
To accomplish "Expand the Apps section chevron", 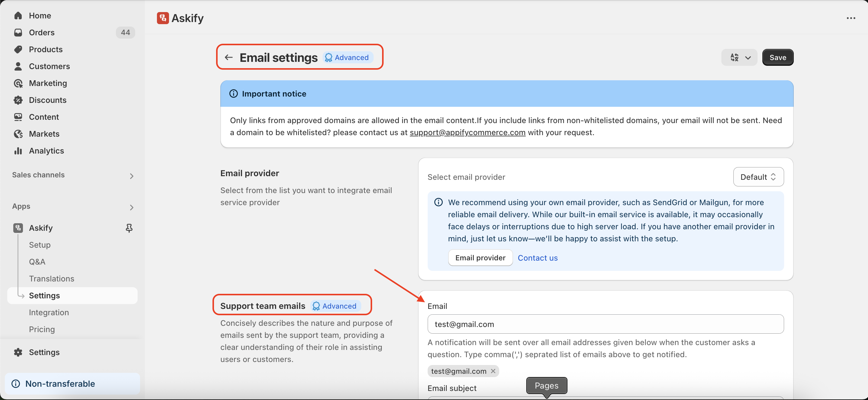I will (131, 207).
